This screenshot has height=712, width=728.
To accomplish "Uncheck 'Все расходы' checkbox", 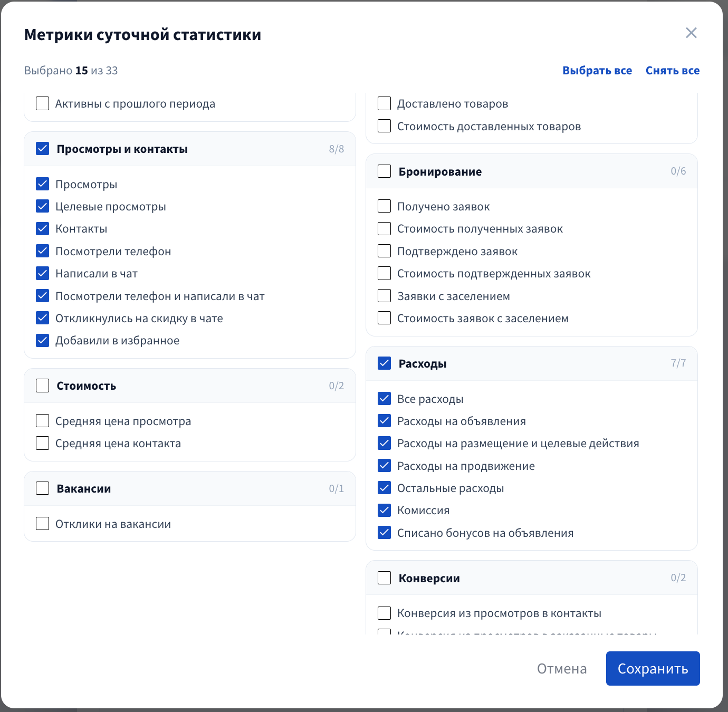I will click(x=385, y=399).
